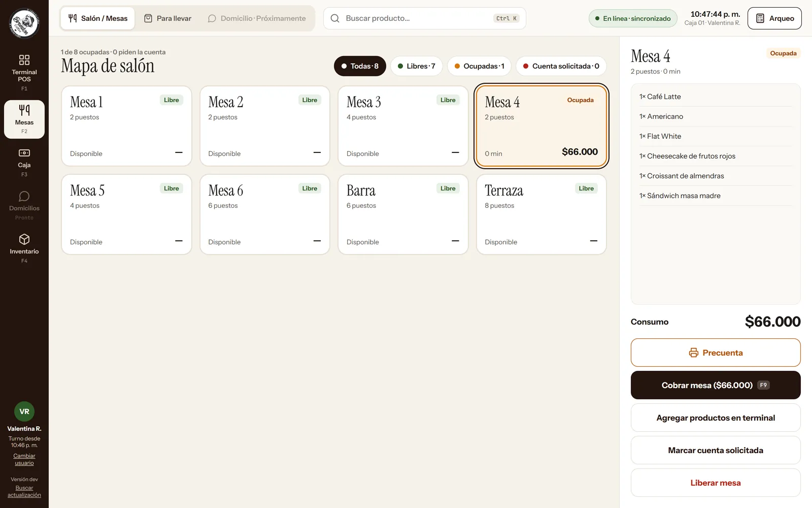Click Marcar cuenta solicitada
The height and width of the screenshot is (508, 812).
(x=716, y=450)
